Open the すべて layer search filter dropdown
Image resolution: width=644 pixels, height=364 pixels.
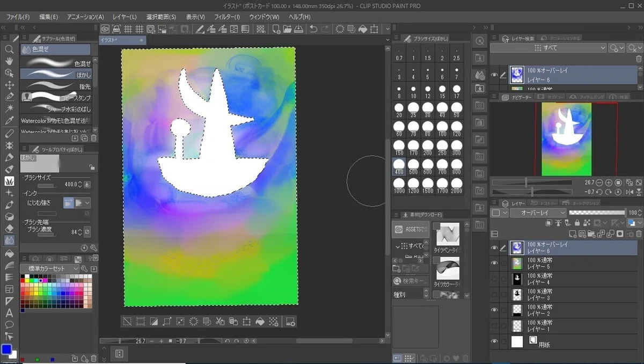click(549, 48)
